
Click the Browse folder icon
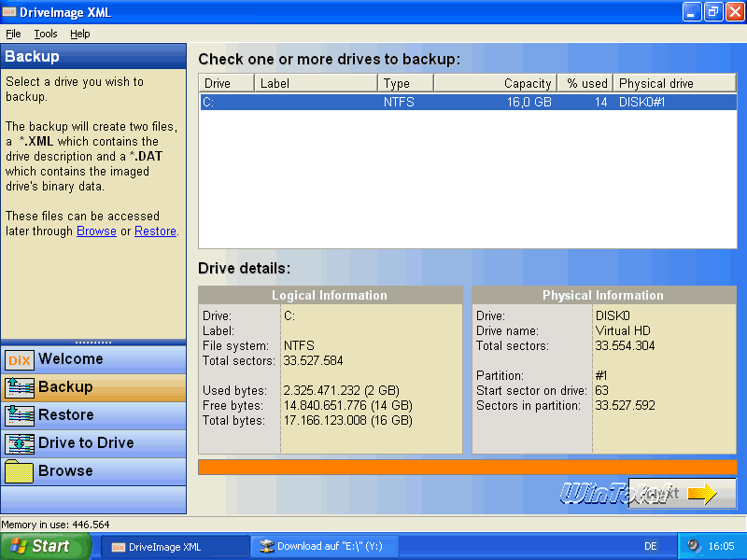(x=20, y=471)
